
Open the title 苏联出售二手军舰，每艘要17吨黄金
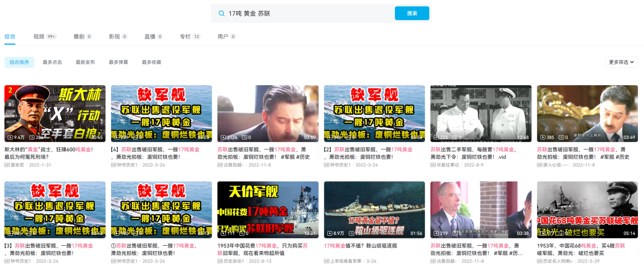pos(473,153)
